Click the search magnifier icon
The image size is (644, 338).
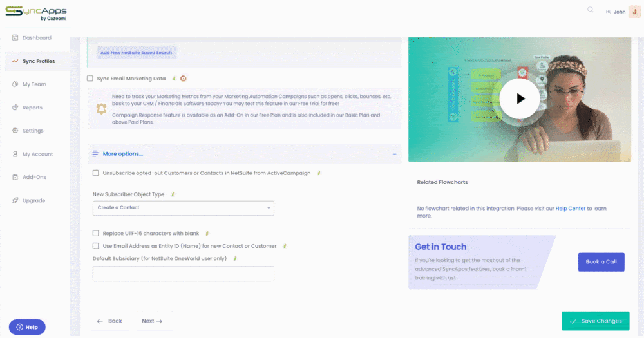pyautogui.click(x=590, y=10)
